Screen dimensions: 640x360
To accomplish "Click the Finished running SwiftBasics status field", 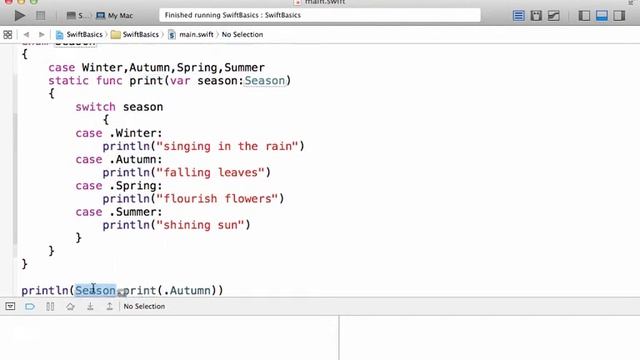I will [x=320, y=15].
